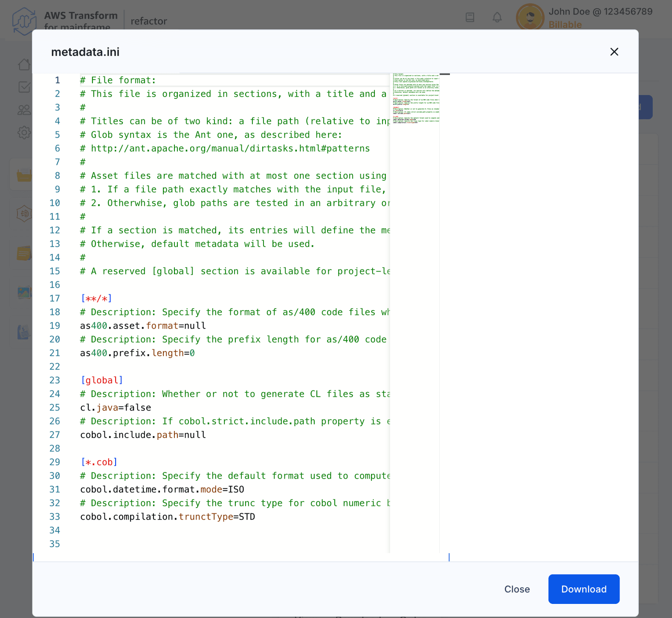Image resolution: width=672 pixels, height=618 pixels.
Task: Open the users group icon in sidebar
Action: point(24,110)
